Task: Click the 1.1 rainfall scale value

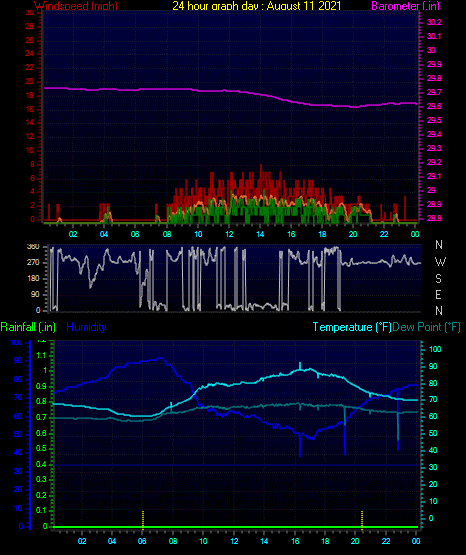Action: 41,355
